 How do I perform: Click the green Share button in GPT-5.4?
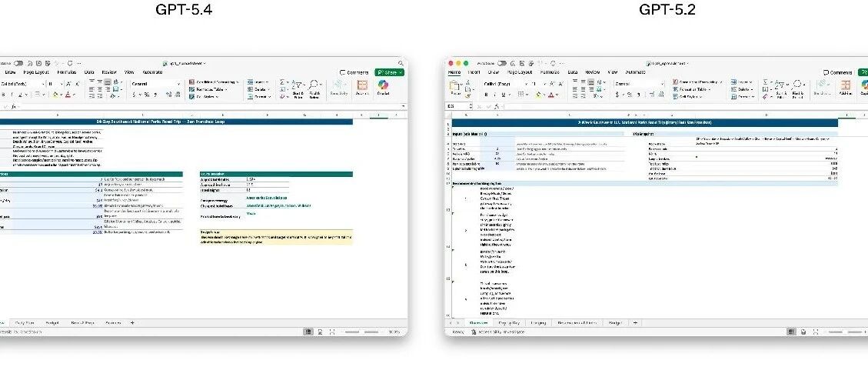point(389,72)
